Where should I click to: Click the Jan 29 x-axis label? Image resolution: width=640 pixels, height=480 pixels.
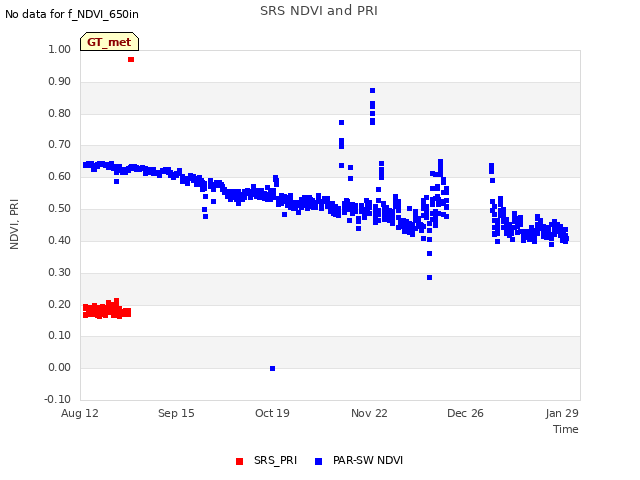tap(562, 413)
